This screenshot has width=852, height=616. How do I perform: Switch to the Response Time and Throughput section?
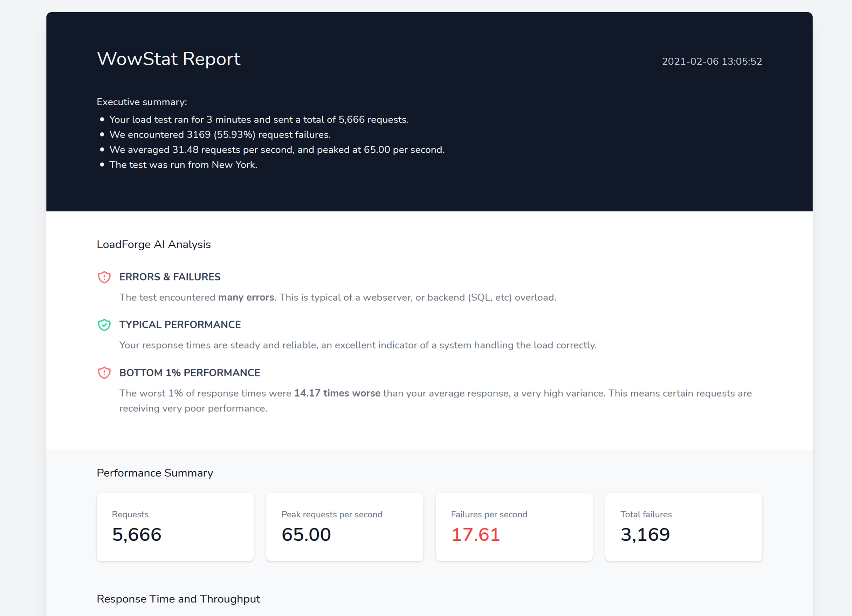[x=178, y=600]
